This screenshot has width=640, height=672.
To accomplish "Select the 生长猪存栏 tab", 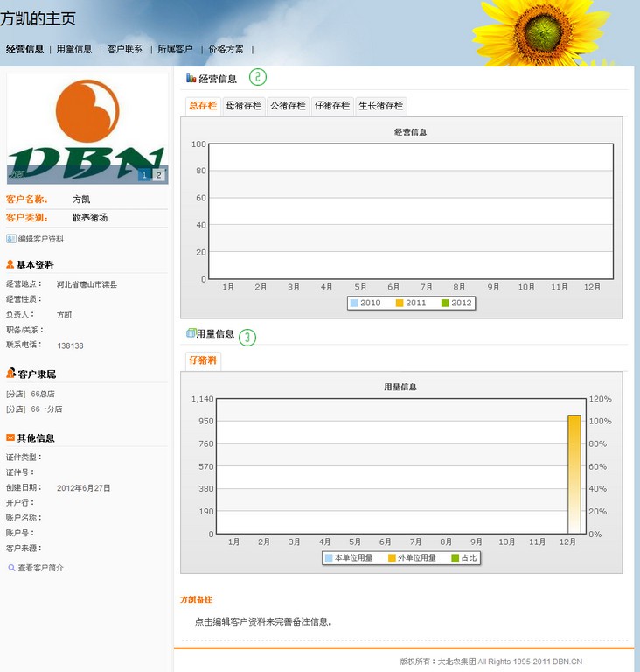I will [x=381, y=106].
